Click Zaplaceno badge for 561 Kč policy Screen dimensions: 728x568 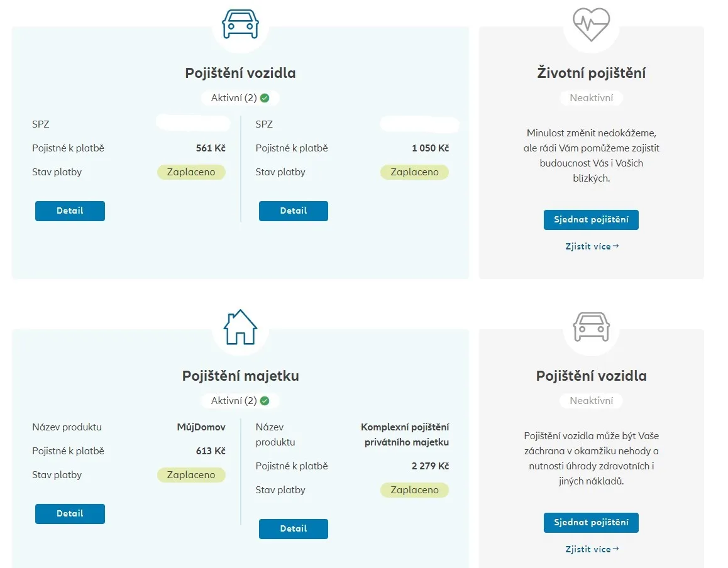click(x=191, y=172)
